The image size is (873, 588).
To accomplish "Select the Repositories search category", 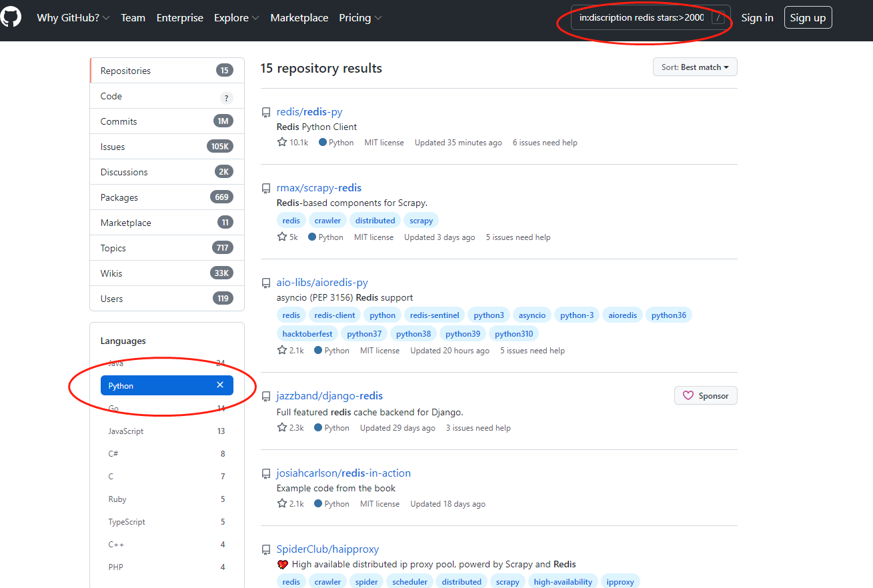I will click(x=167, y=71).
